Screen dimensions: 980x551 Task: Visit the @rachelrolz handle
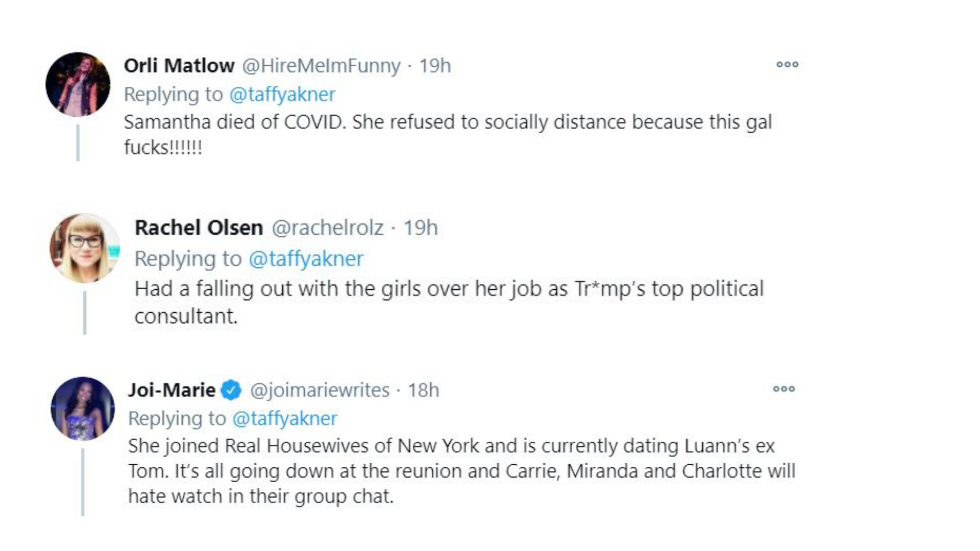pos(327,228)
